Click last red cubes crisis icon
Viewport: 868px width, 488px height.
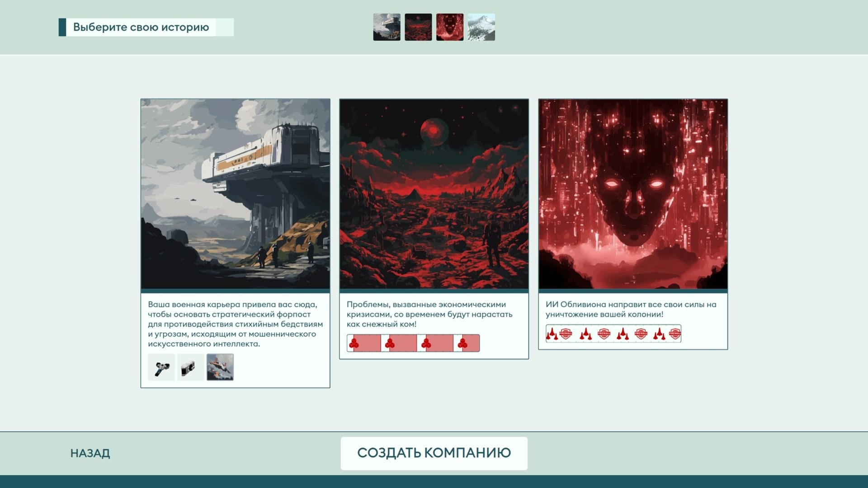pos(462,344)
